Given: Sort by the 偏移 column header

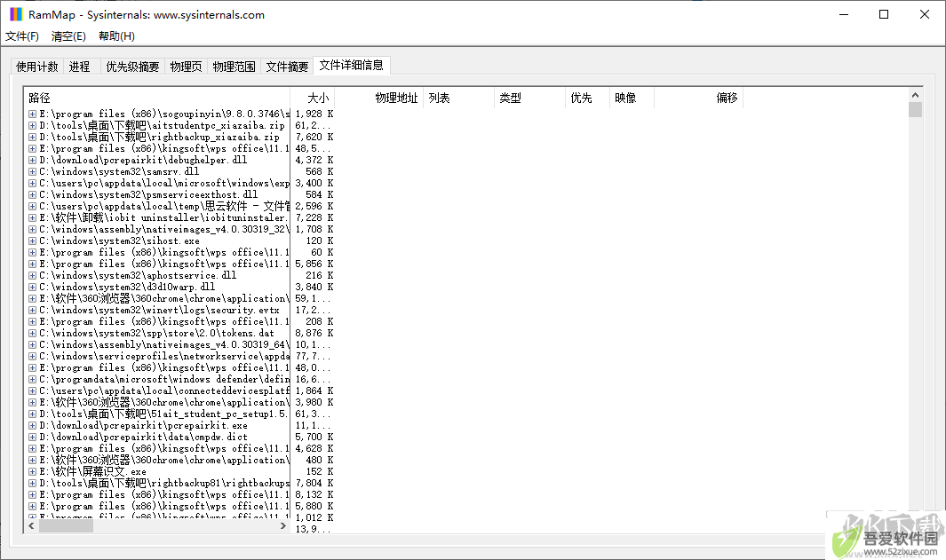Looking at the screenshot, I should pyautogui.click(x=699, y=98).
